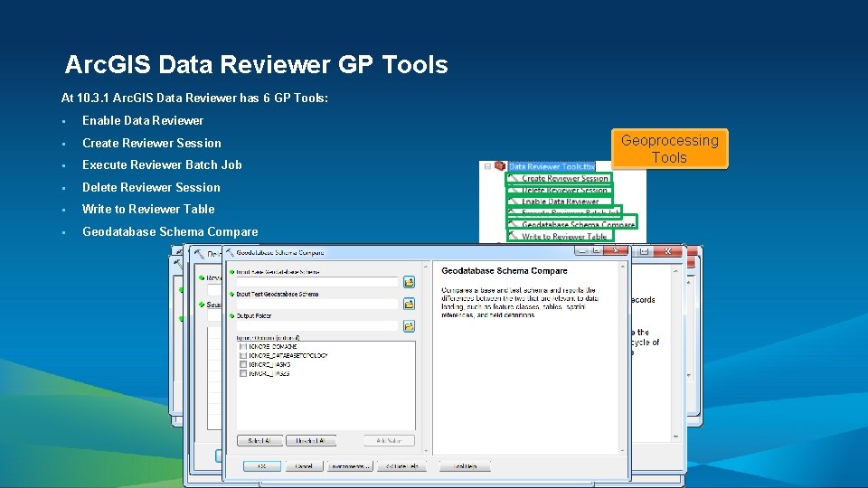This screenshot has width=868, height=488.
Task: Click the 'Geodatabase Schema Compare' help heading
Action: coord(505,271)
